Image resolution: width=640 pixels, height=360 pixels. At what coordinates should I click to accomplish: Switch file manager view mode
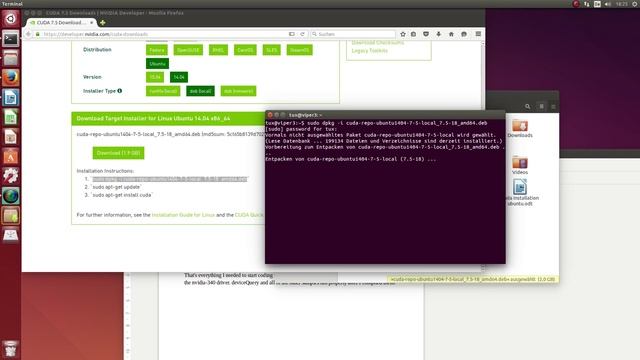[542, 107]
